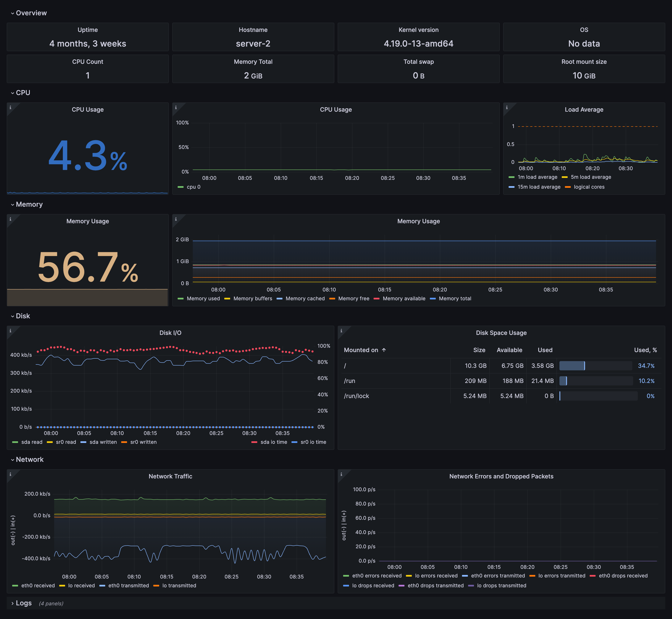672x619 pixels.
Task: Open the info icon on Network Traffic panel
Action: point(10,474)
